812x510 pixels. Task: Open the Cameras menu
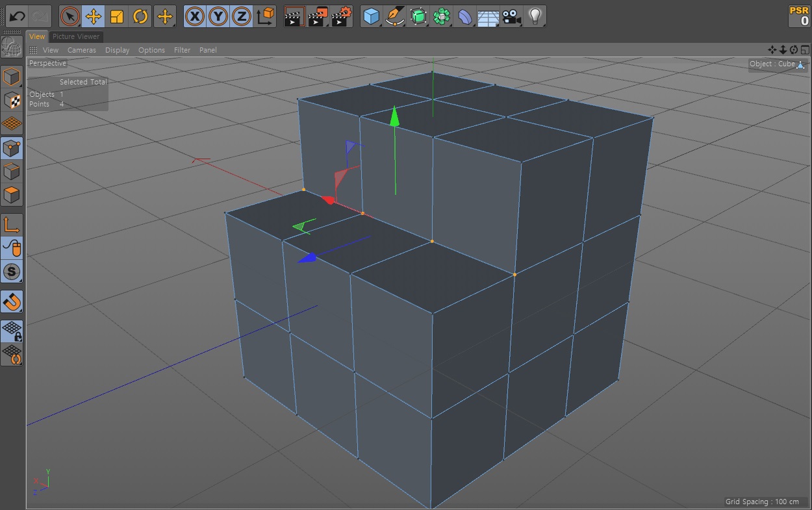point(82,50)
